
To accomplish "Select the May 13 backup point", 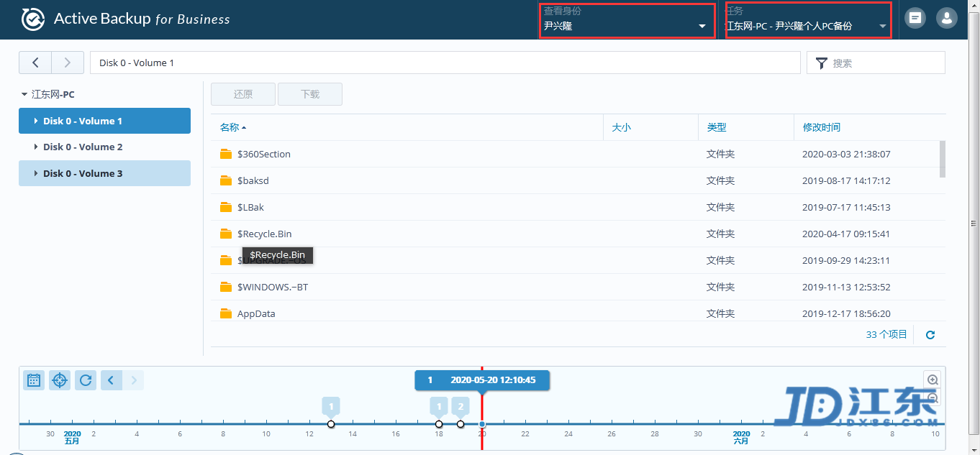I will tap(331, 424).
